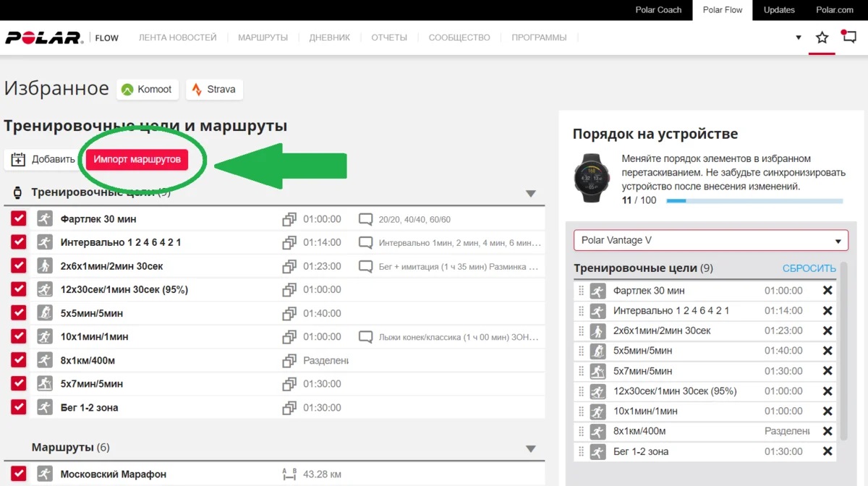This screenshot has width=868, height=486.
Task: Remove Бег 1-2 зона from device list
Action: tap(827, 451)
